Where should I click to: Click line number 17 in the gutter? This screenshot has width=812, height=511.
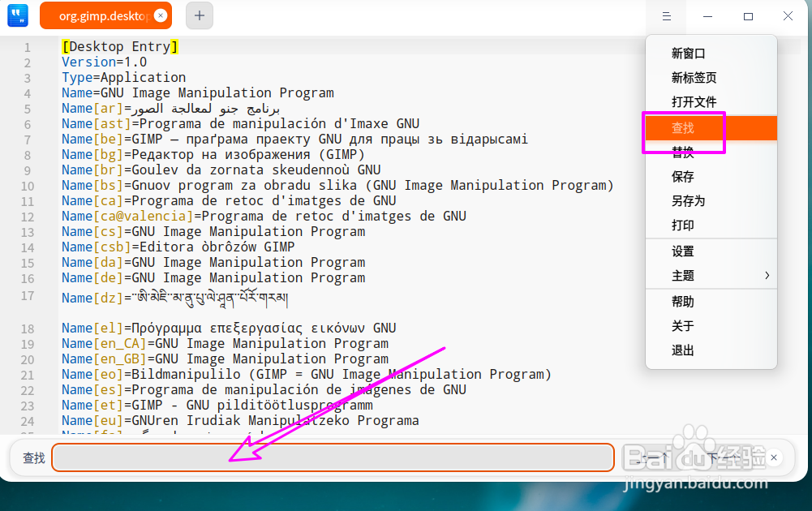pos(27,296)
